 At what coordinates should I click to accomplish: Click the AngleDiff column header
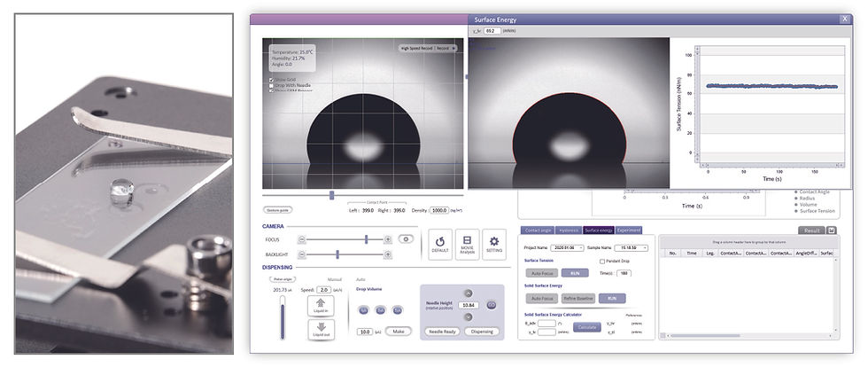coord(807,253)
